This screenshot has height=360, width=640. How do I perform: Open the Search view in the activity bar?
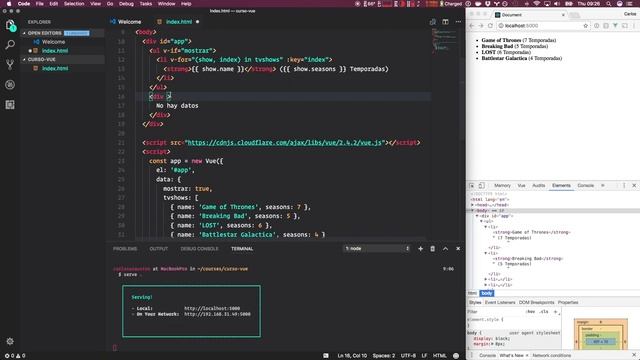click(10, 44)
